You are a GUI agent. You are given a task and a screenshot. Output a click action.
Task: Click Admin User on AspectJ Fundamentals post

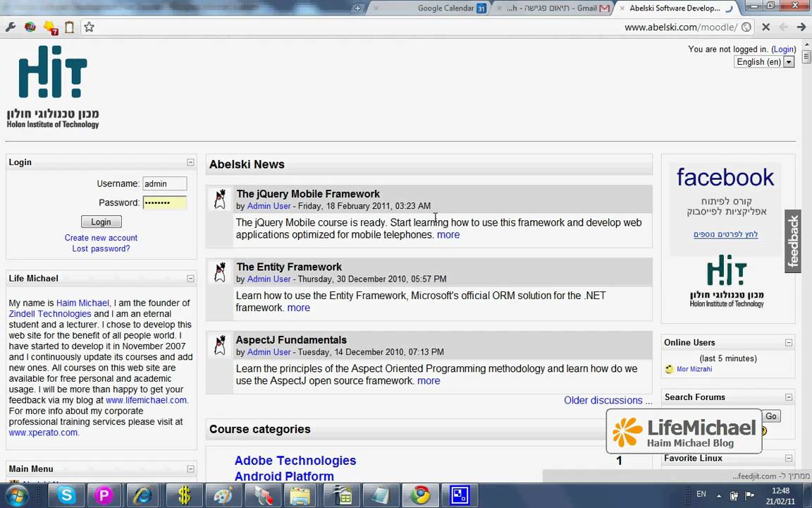(x=269, y=352)
